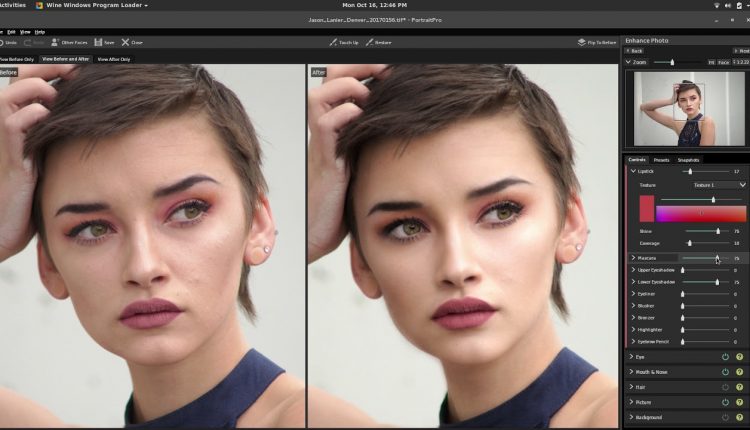Switch to View Before Only

coord(17,59)
